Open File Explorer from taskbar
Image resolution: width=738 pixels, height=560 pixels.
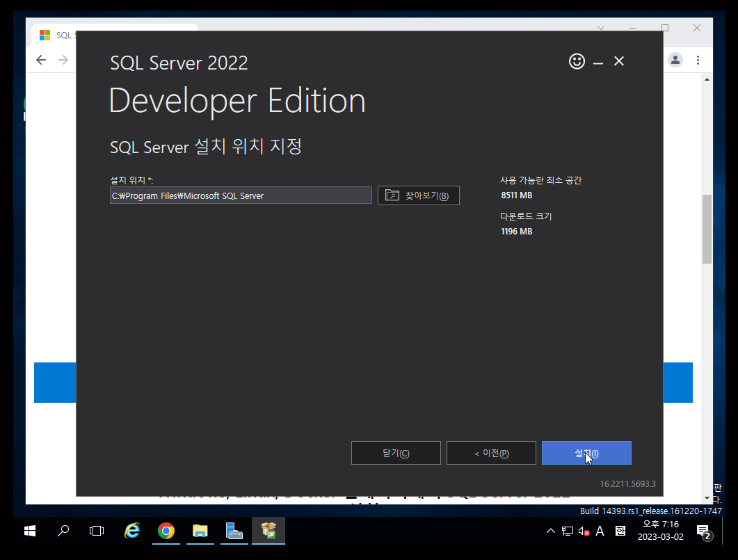pyautogui.click(x=200, y=531)
